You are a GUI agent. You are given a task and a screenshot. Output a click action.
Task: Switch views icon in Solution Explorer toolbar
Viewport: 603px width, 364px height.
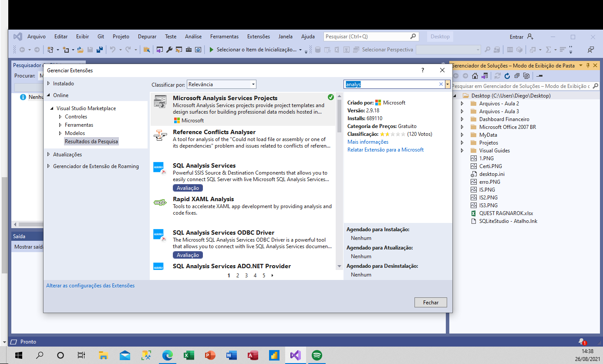pos(484,76)
